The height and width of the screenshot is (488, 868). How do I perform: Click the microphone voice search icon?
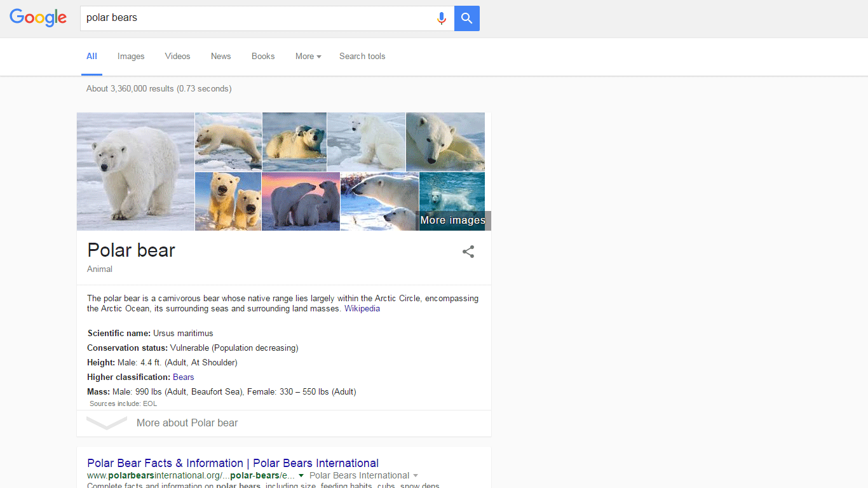(442, 18)
